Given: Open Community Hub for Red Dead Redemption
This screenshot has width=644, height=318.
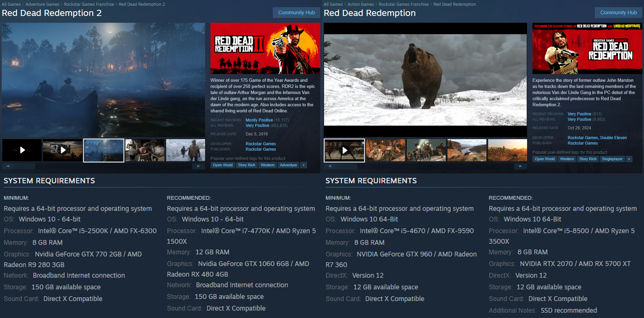Looking at the screenshot, I should pyautogui.click(x=619, y=13).
